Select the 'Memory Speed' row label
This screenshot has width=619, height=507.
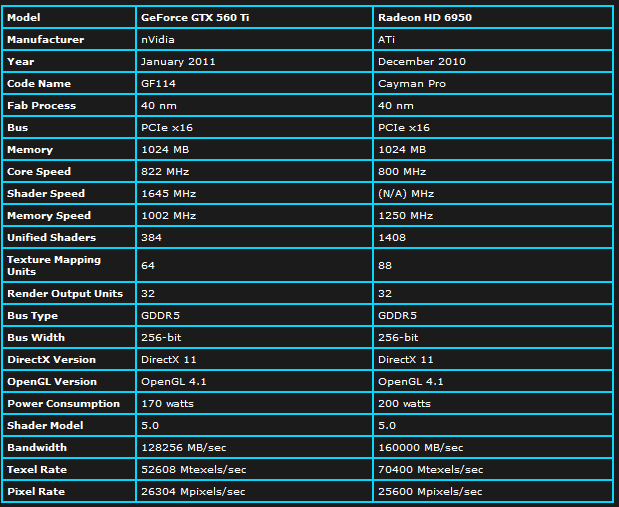click(x=49, y=216)
